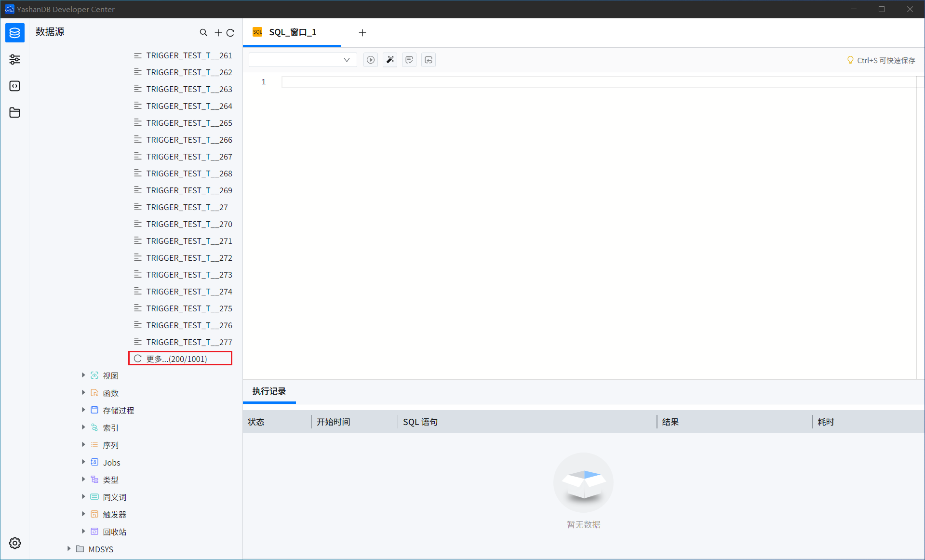The width and height of the screenshot is (925, 560).
Task: Expand the 存储过程 tree node
Action: pos(83,410)
